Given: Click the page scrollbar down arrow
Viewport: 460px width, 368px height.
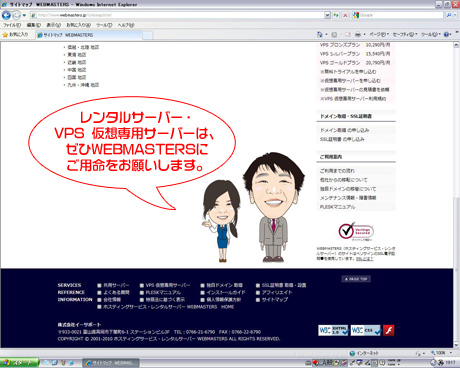Looking at the screenshot, I should click(x=456, y=345).
